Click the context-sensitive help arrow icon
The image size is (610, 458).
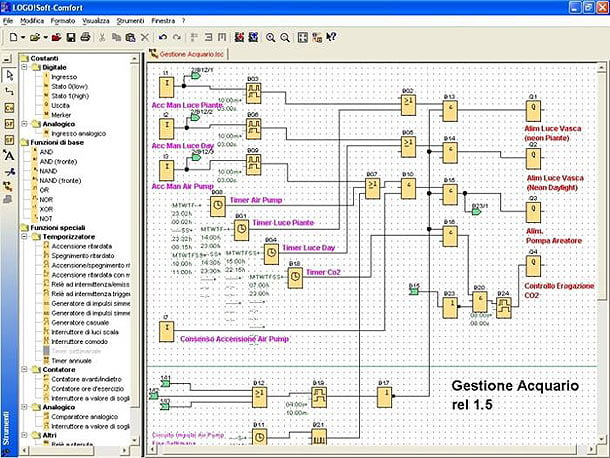(331, 37)
